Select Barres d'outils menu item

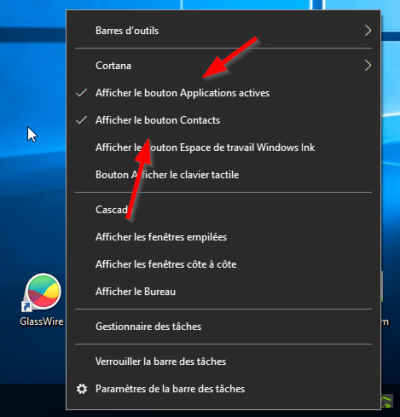click(223, 30)
